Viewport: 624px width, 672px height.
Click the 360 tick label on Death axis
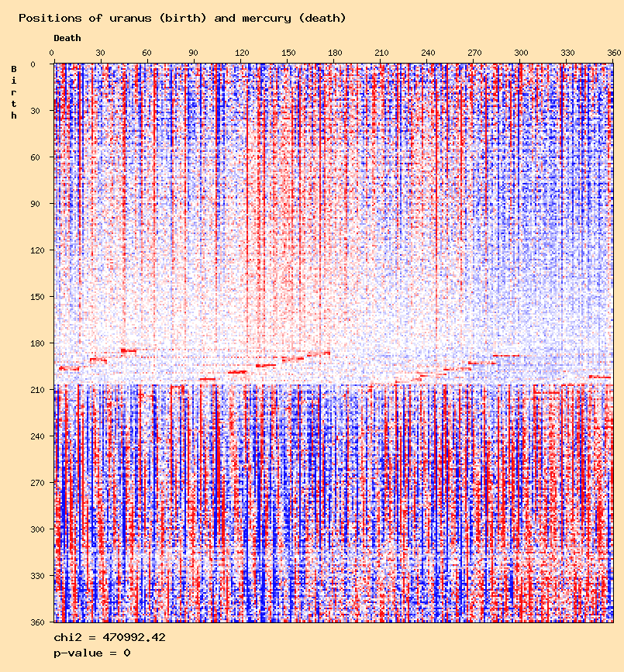[614, 53]
